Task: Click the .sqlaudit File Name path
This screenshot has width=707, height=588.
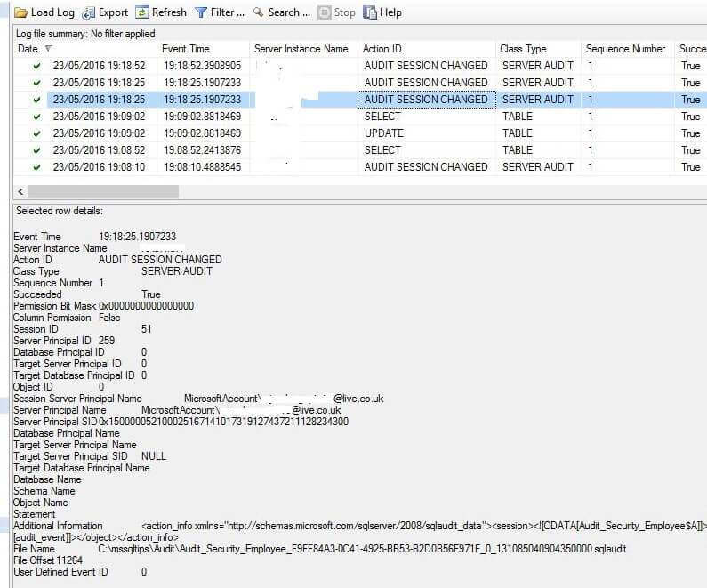Action: pos(362,549)
